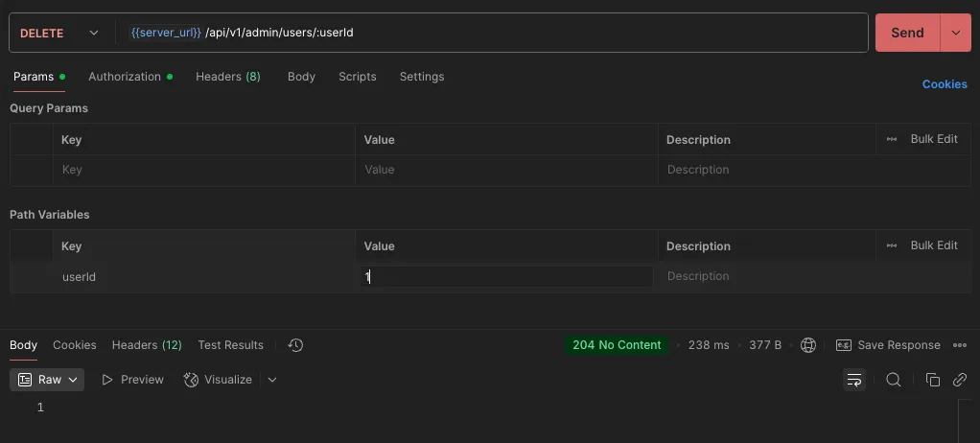Switch to the Params tab

coord(38,76)
